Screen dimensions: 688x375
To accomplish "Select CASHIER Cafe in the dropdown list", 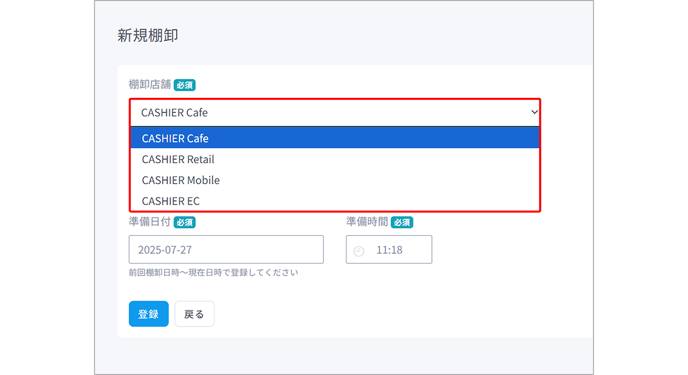I will coord(335,138).
